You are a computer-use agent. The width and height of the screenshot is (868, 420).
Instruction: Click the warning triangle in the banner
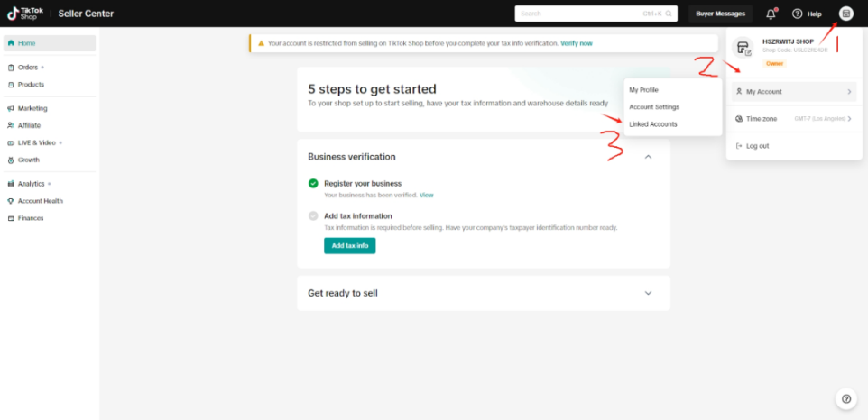tap(262, 43)
